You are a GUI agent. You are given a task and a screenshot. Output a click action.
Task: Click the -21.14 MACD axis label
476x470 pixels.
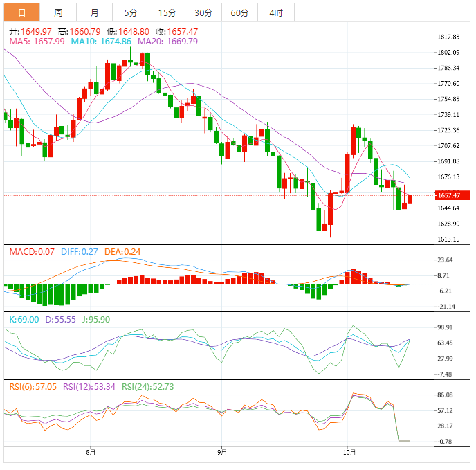click(x=446, y=307)
